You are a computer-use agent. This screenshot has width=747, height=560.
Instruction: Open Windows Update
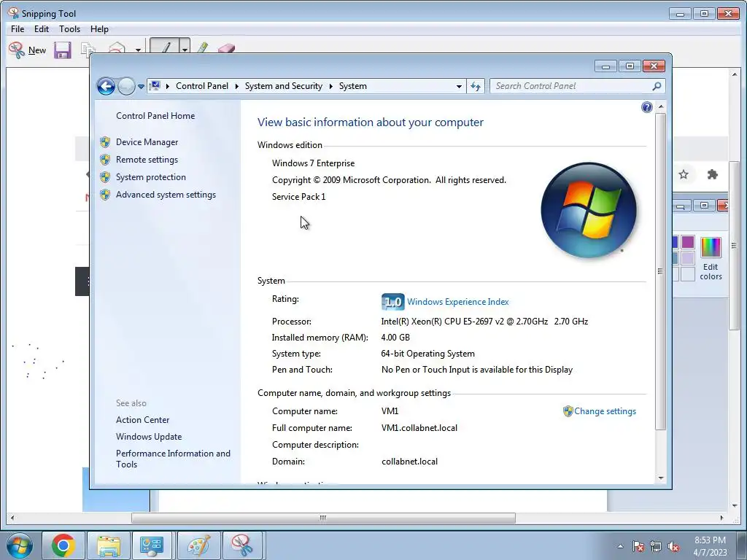click(x=149, y=437)
